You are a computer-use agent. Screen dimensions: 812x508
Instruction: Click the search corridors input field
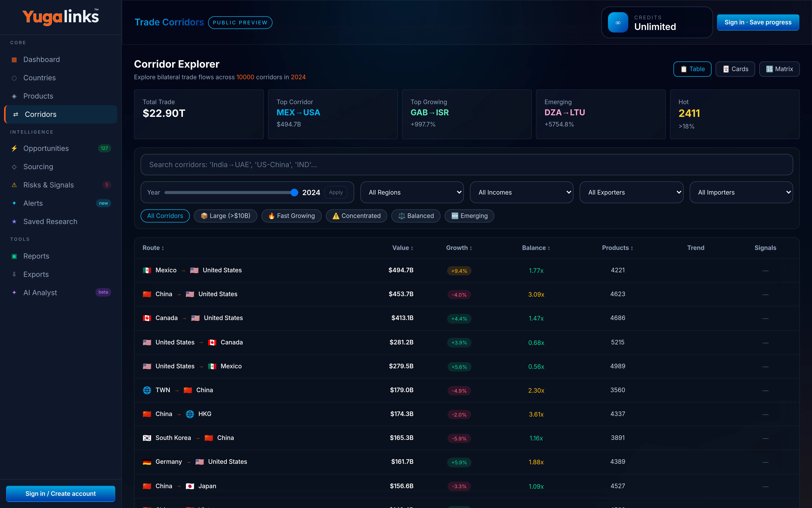tap(467, 165)
